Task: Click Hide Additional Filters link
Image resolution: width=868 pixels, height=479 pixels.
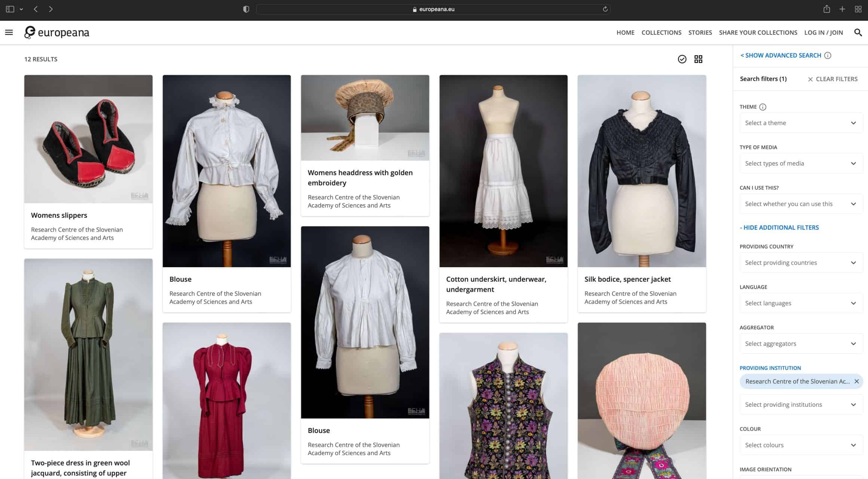Action: click(779, 228)
